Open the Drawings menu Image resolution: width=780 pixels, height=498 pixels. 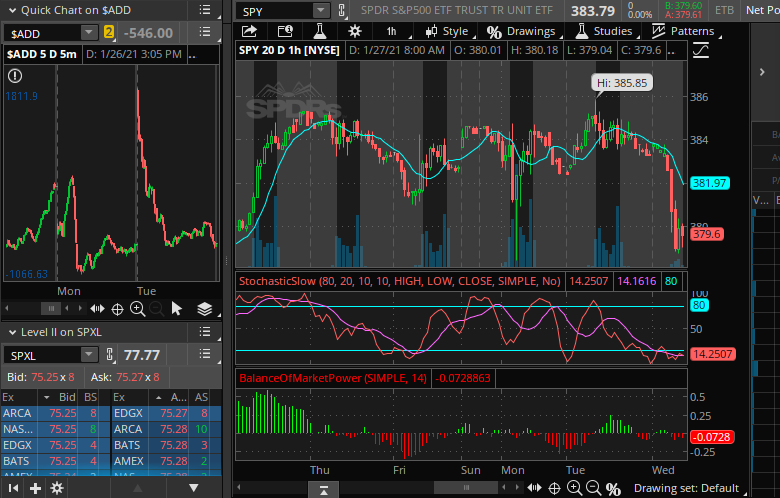[523, 31]
